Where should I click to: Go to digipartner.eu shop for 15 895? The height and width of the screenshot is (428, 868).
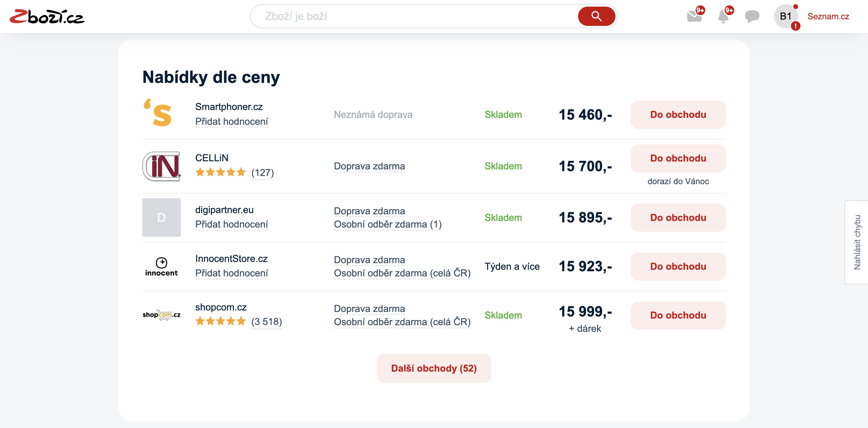point(678,218)
